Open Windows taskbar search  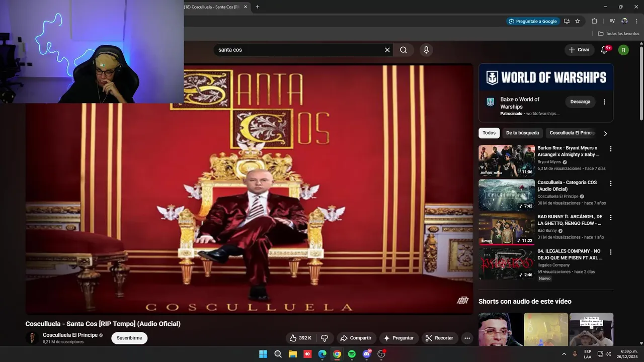pyautogui.click(x=278, y=354)
